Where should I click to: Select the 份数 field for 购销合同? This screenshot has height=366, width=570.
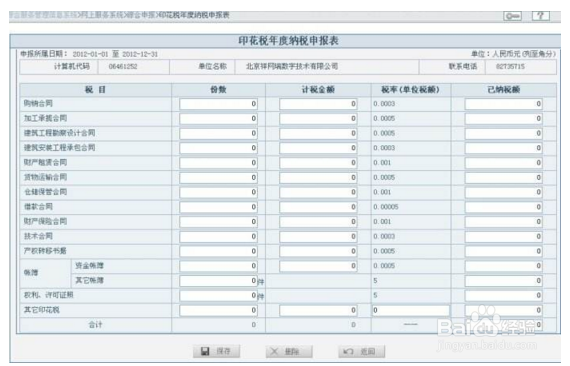218,104
